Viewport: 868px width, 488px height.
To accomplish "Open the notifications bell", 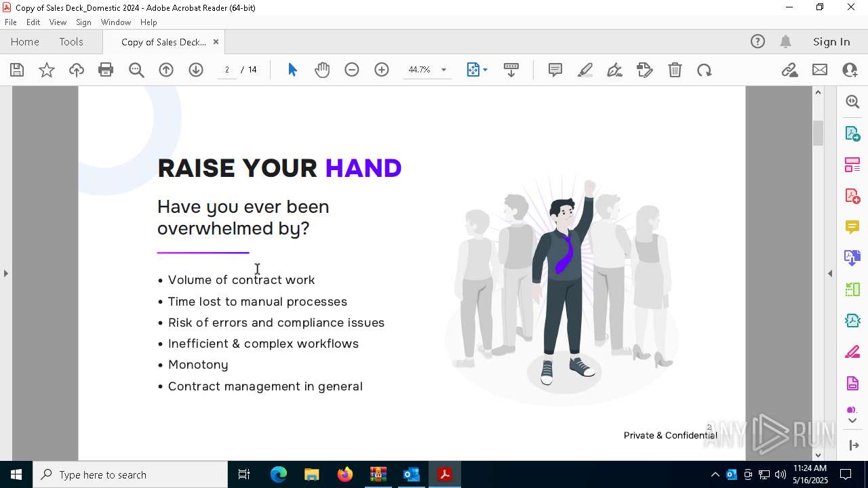I will pyautogui.click(x=786, y=42).
